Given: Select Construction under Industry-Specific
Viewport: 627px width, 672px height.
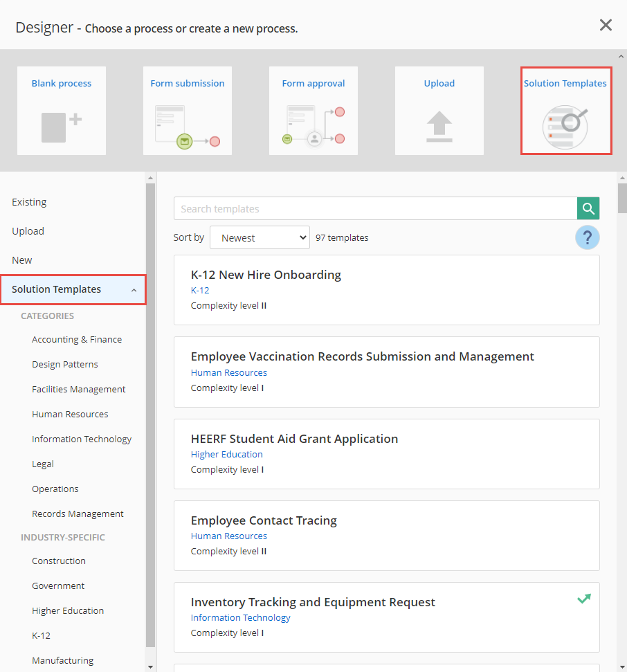Looking at the screenshot, I should (x=58, y=561).
